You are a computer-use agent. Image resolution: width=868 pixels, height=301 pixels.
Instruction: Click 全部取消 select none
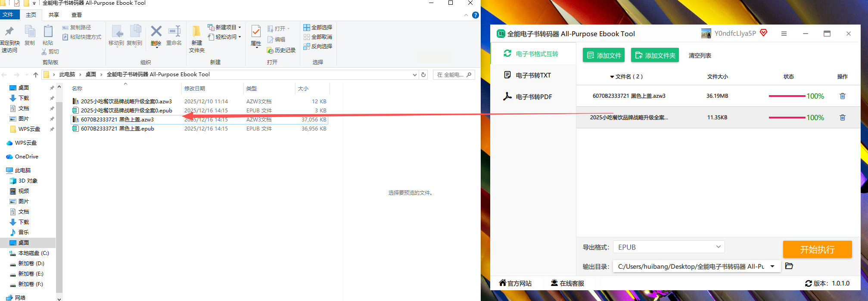(317, 37)
